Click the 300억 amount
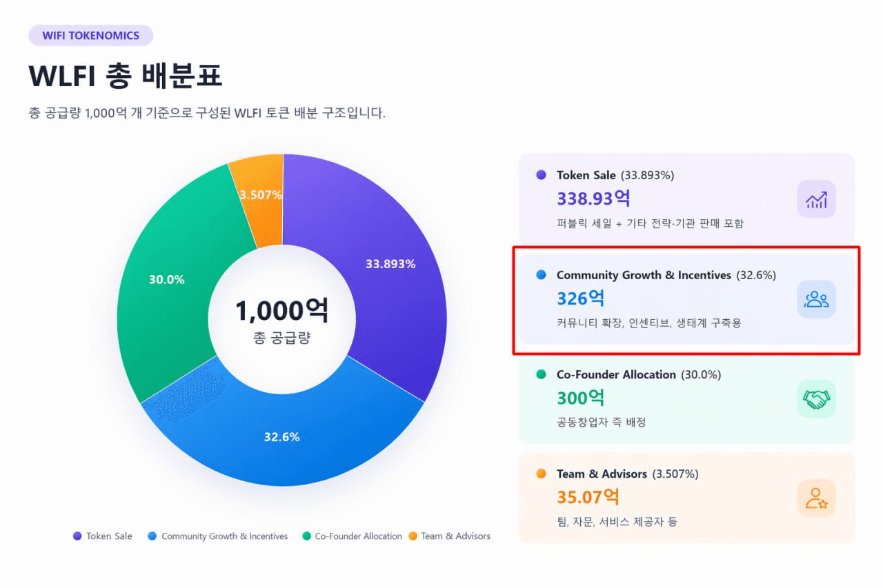The image size is (883, 588). coord(581,398)
